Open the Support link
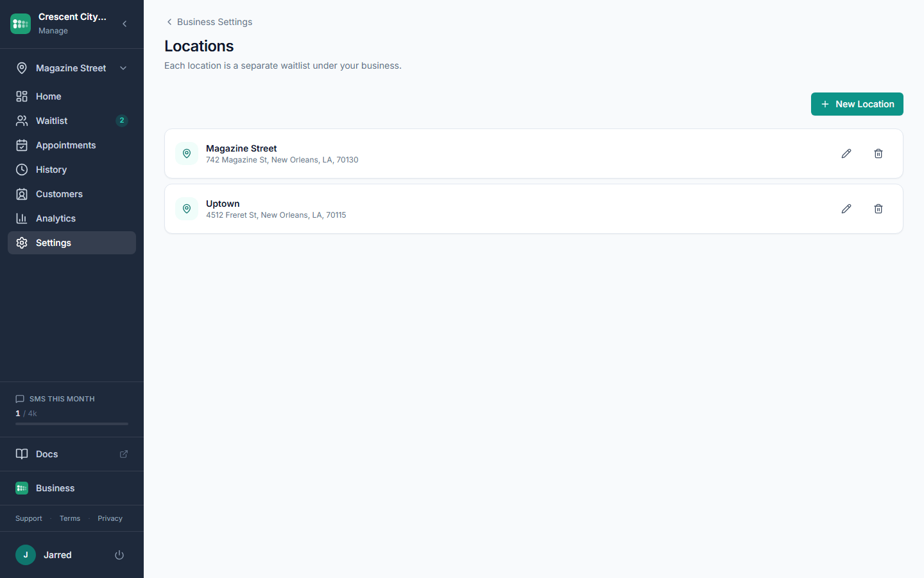Screen dimensions: 924x578 pyautogui.click(x=29, y=518)
